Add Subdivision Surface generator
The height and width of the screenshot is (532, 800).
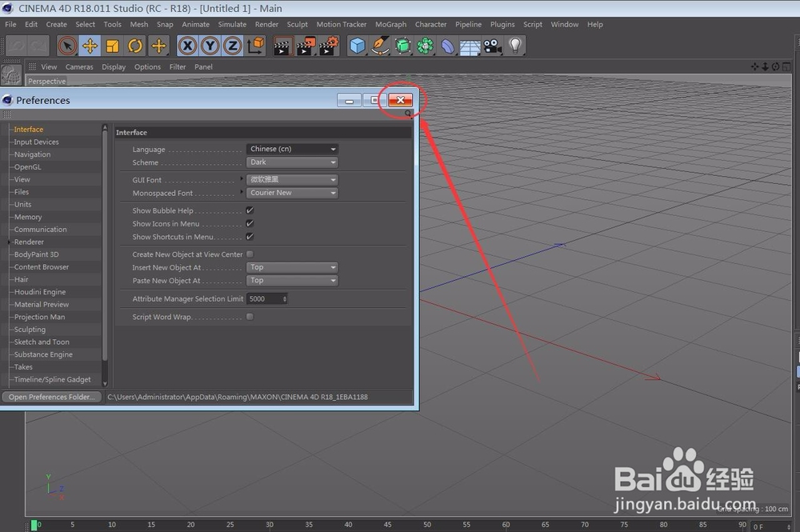point(402,46)
